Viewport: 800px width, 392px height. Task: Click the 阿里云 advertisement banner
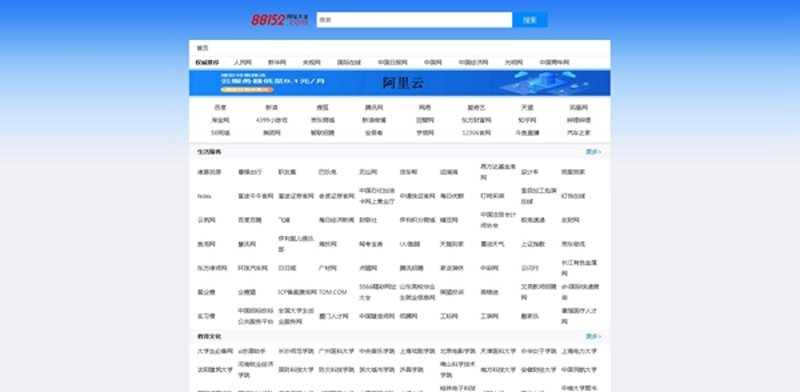(x=399, y=83)
